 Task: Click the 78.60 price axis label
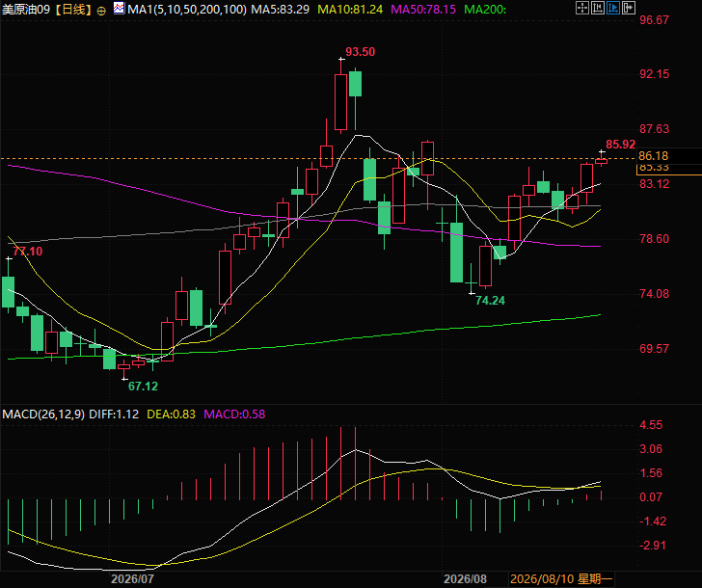[654, 238]
